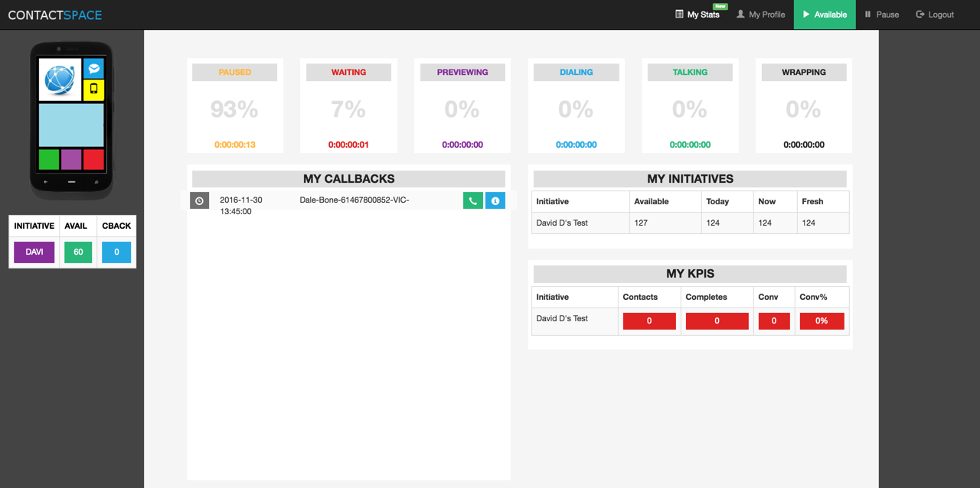
Task: Click the blue 0 callback button
Action: click(x=116, y=252)
